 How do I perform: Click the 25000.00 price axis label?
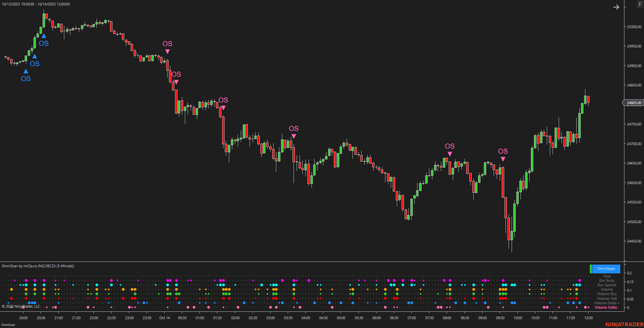[x=635, y=26]
